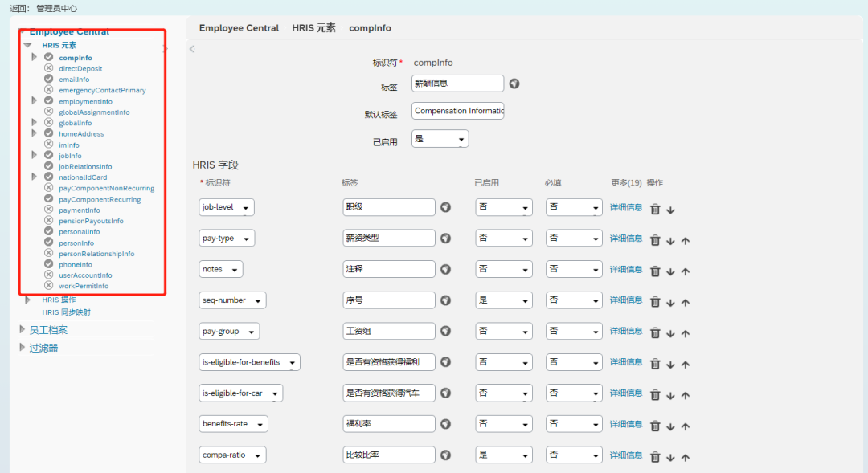Open the seq-number enabled dropdown
Viewport: 868px width, 473px height.
point(504,300)
